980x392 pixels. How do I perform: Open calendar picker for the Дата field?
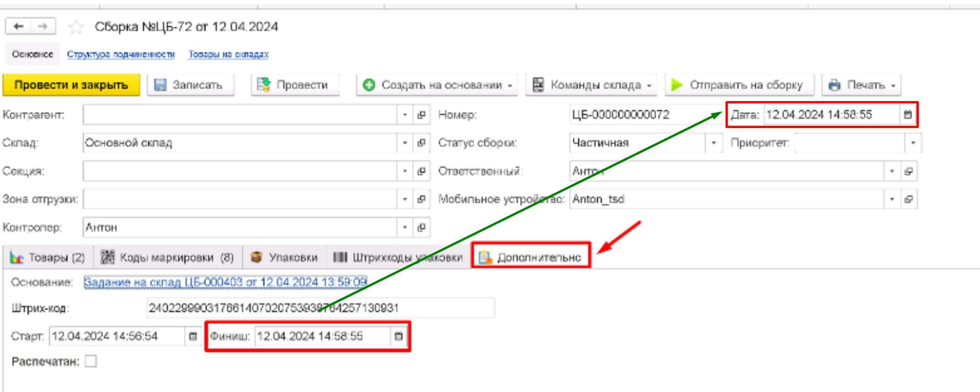pos(907,115)
